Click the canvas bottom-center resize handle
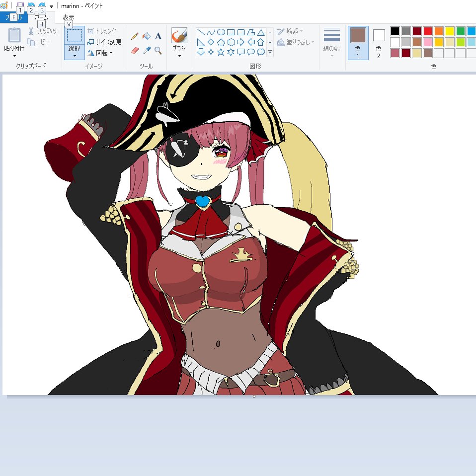 pyautogui.click(x=254, y=396)
